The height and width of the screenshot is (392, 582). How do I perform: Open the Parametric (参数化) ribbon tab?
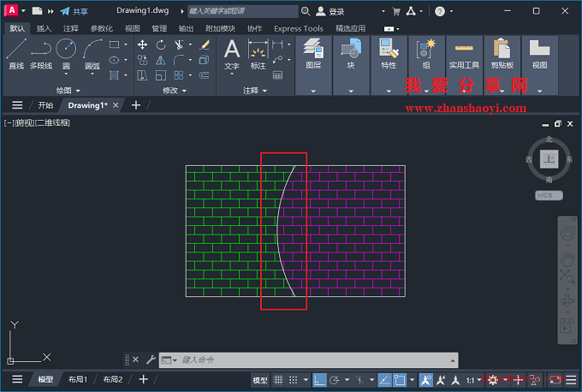coord(101,28)
